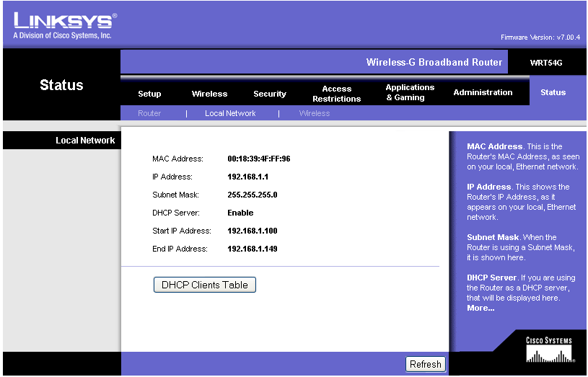Open the Security tab
The width and height of the screenshot is (588, 377).
coord(270,94)
